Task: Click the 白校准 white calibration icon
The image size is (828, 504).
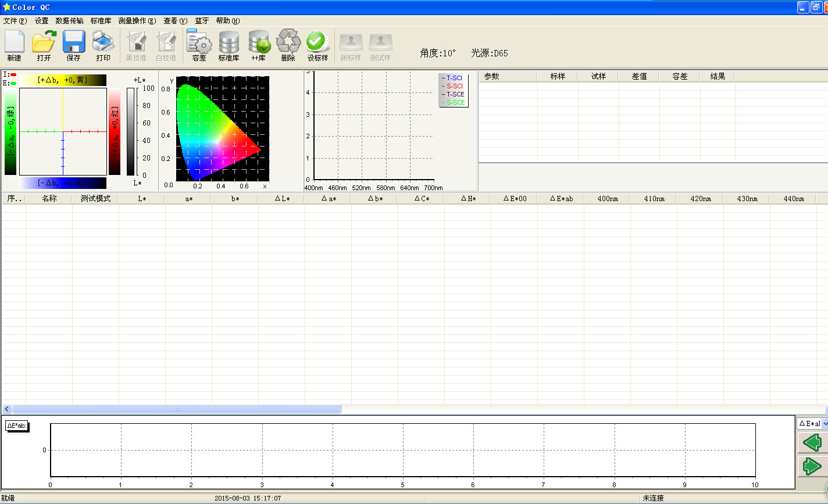Action: (166, 46)
